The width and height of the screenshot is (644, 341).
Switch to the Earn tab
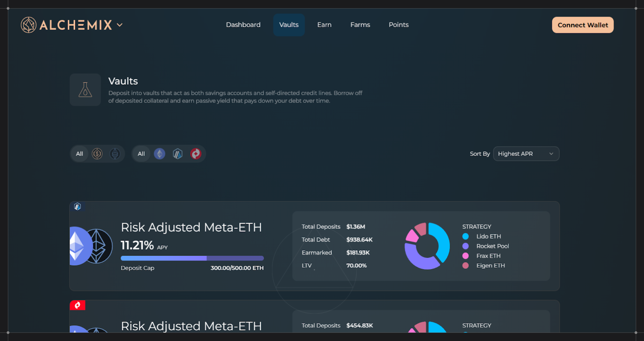click(x=324, y=25)
